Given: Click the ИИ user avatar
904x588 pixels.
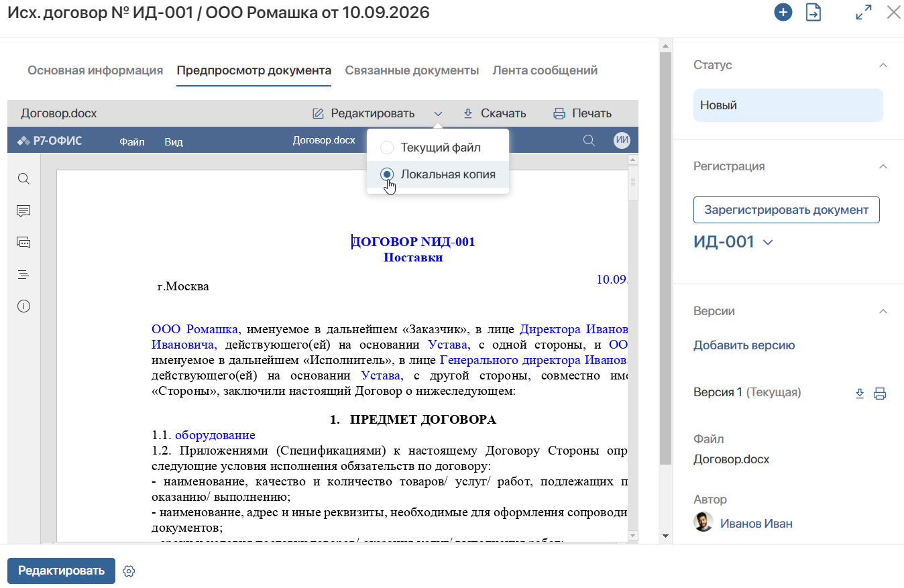Looking at the screenshot, I should 622,140.
